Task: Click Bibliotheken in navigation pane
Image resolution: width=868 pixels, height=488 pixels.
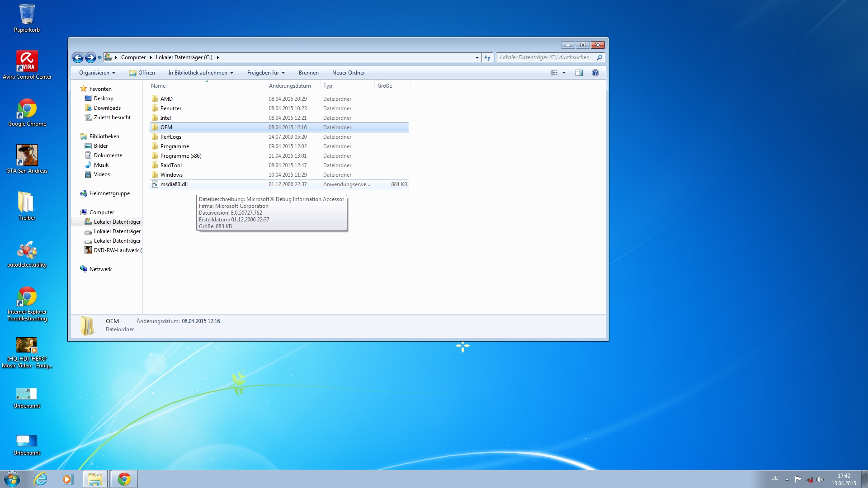Action: (104, 136)
